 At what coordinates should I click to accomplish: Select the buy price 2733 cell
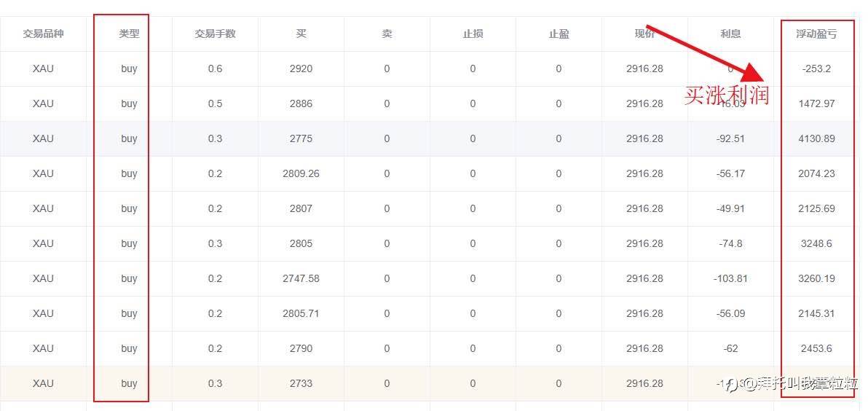tap(301, 383)
